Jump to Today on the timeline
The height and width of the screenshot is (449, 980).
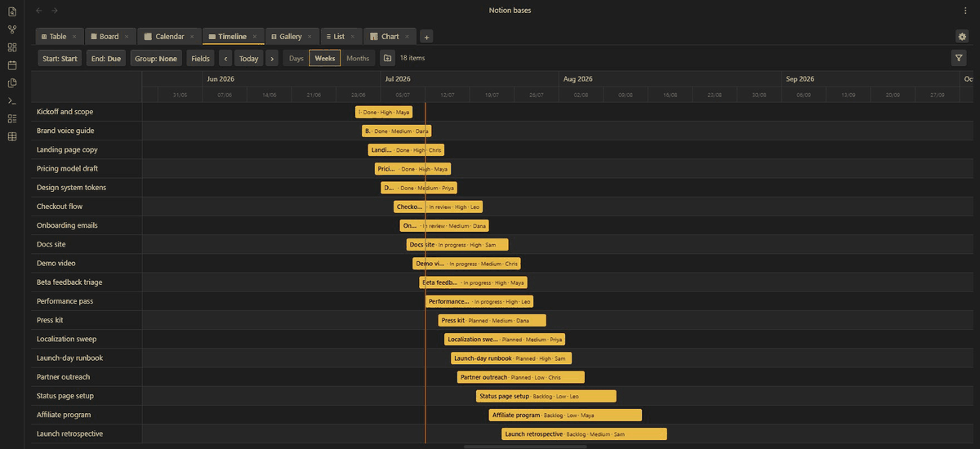249,58
